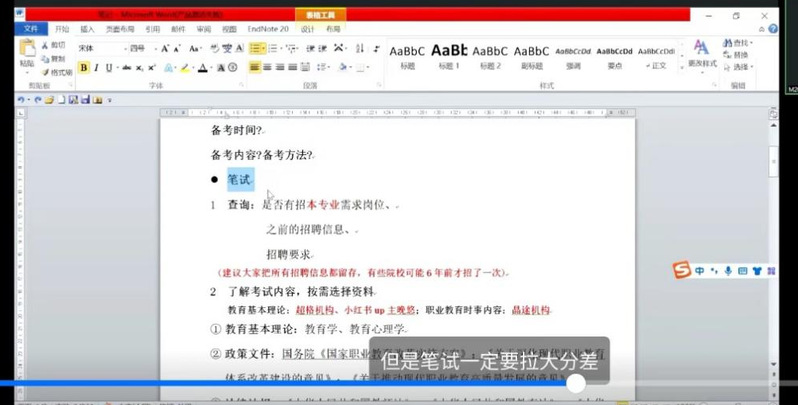Apply strikethrough formatting
Screen dimensions: 798x405
pos(124,68)
